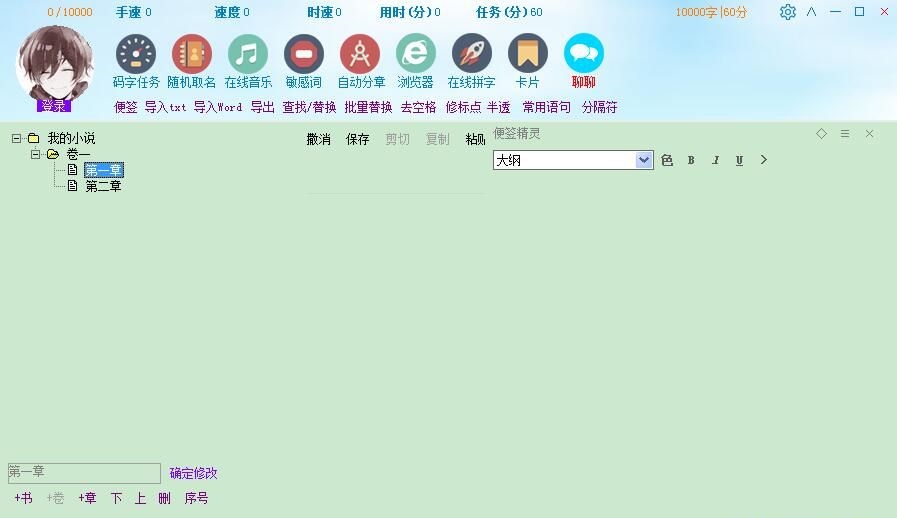Collapse the 我的小说 tree node
Viewport: 897px width, 518px height.
click(x=16, y=139)
